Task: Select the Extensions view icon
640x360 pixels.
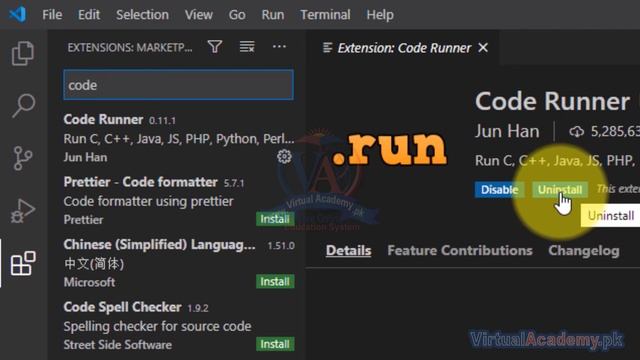Action: (23, 263)
